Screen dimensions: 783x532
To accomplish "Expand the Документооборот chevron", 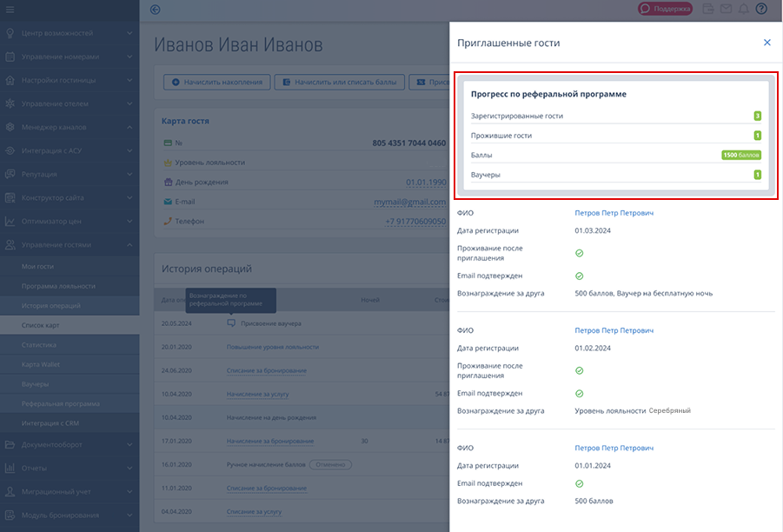I will pos(129,445).
